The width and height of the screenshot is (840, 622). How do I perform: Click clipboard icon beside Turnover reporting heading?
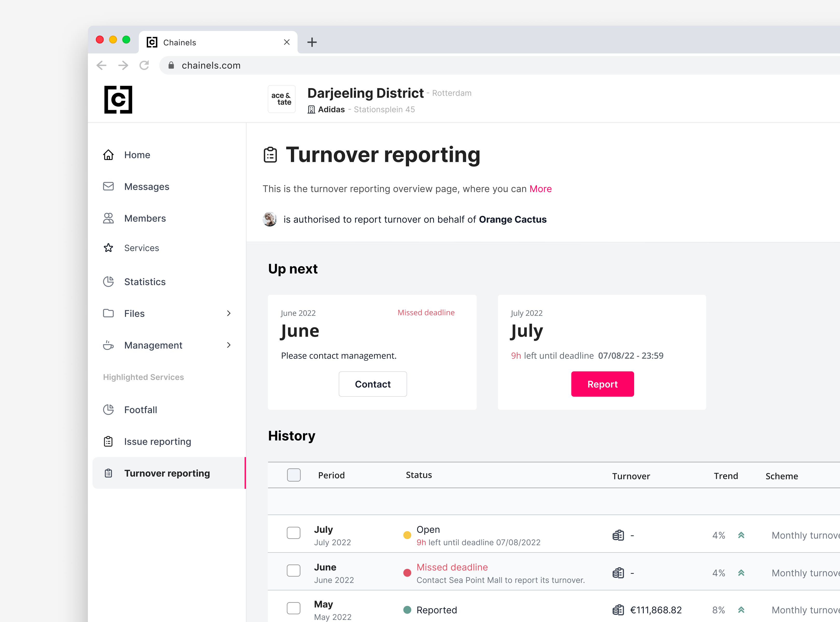point(270,155)
